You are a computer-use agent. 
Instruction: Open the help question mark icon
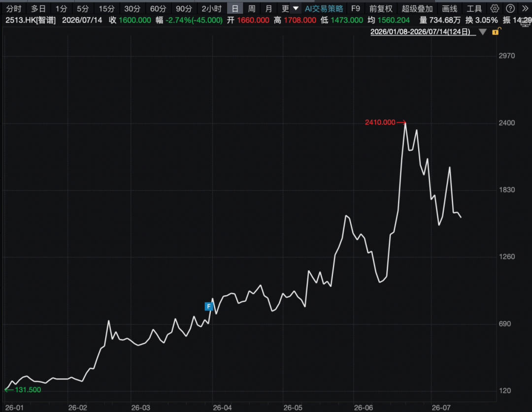[510, 8]
